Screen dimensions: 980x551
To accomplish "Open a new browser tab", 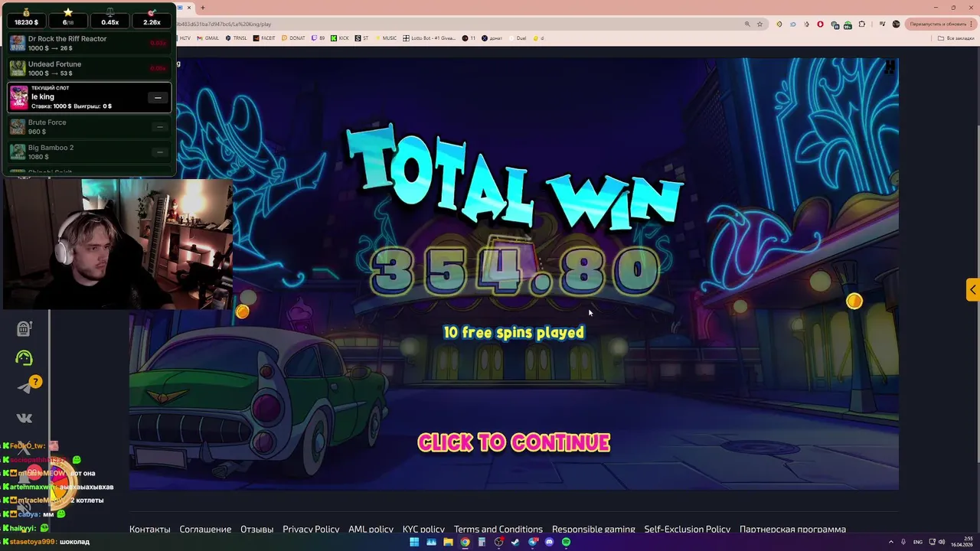I will 203,8.
